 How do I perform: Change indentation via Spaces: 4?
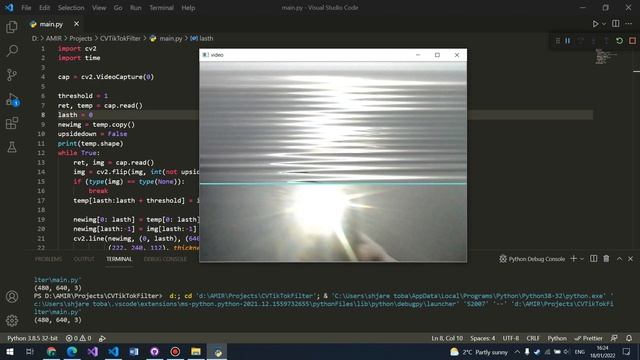point(482,338)
